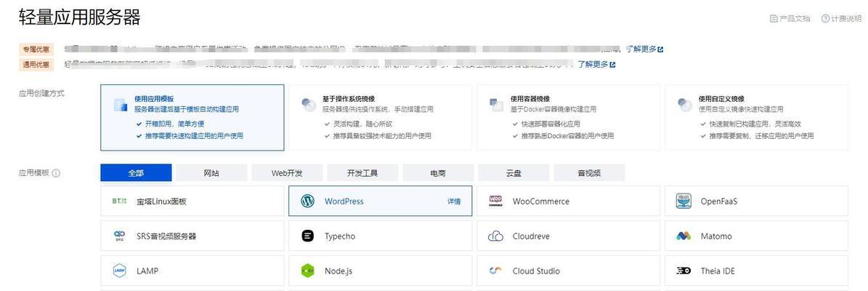Image resolution: width=868 pixels, height=291 pixels.
Task: Switch to the 网站 template tab
Action: pyautogui.click(x=211, y=173)
